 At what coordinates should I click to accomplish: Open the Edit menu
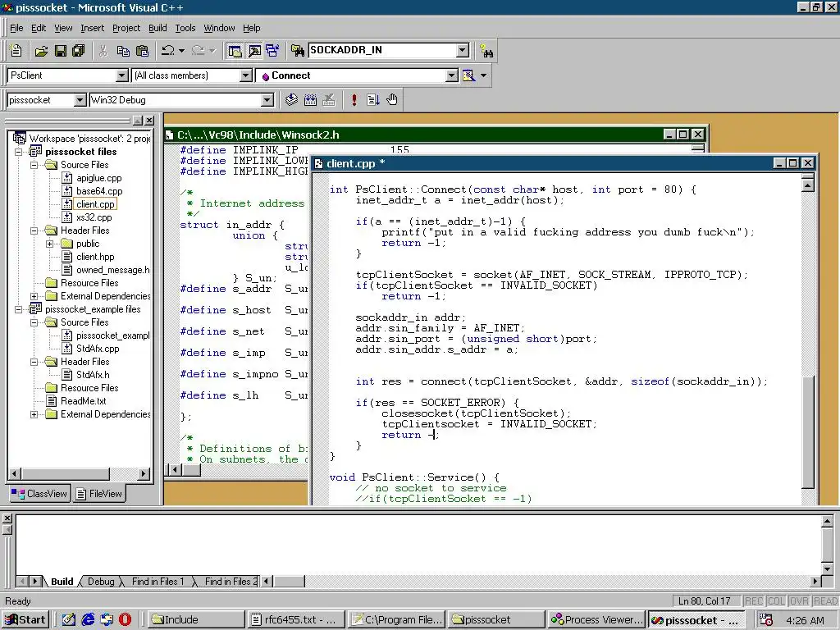point(39,28)
